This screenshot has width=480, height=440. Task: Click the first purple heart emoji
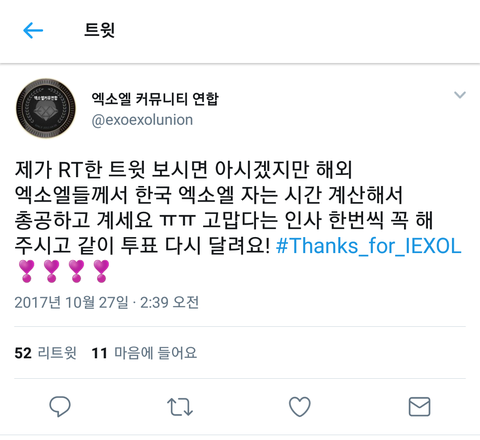tap(27, 271)
